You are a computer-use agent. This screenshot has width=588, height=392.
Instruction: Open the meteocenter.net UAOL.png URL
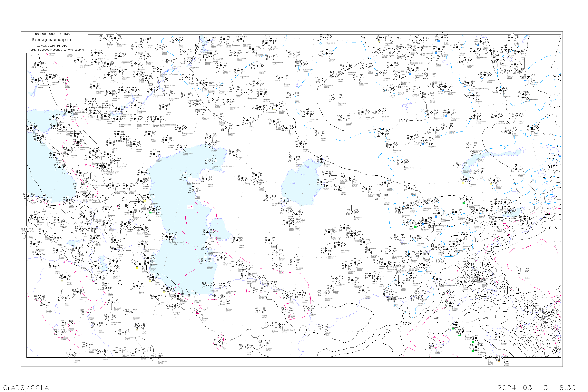[55, 50]
